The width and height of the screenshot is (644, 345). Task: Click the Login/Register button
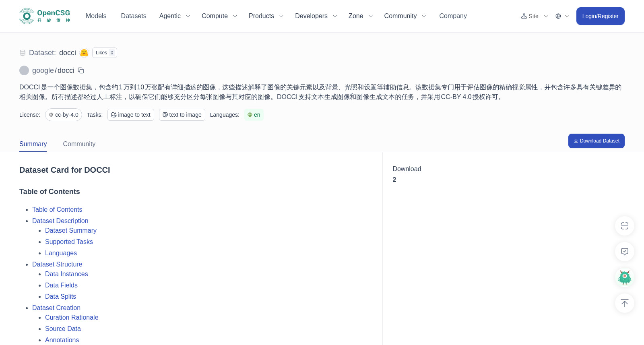coord(600,16)
